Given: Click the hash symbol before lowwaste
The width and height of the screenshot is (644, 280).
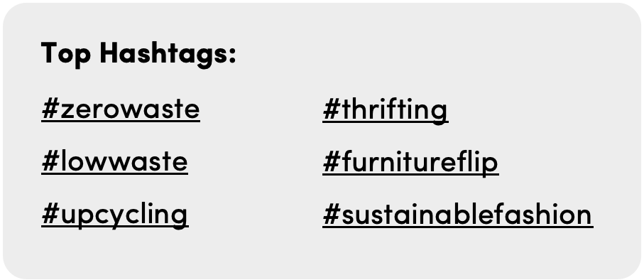Looking at the screenshot, I should [50, 161].
